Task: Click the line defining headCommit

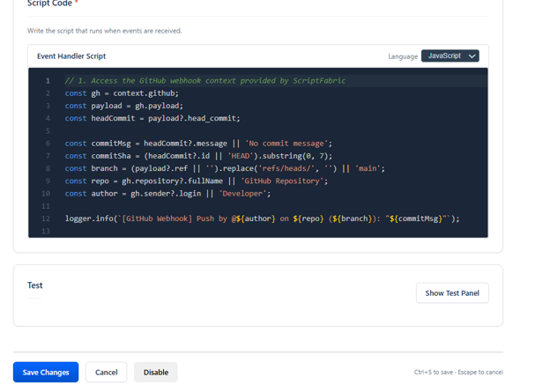Action: click(152, 119)
